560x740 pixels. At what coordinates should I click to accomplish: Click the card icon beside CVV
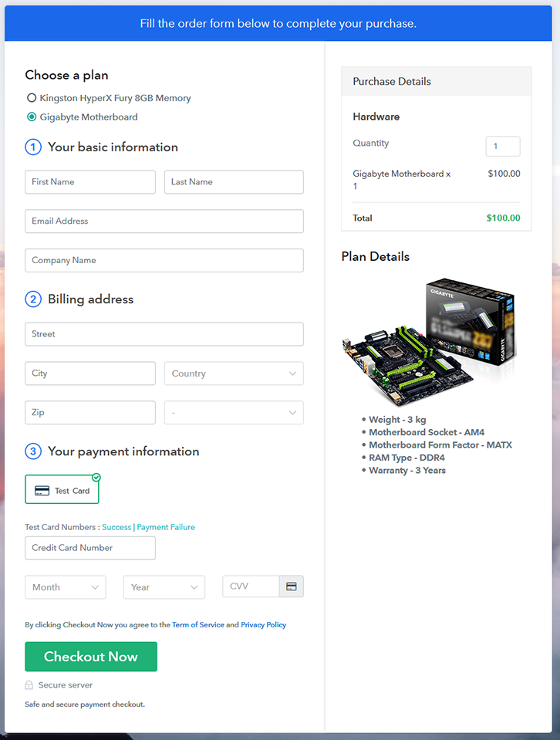292,586
